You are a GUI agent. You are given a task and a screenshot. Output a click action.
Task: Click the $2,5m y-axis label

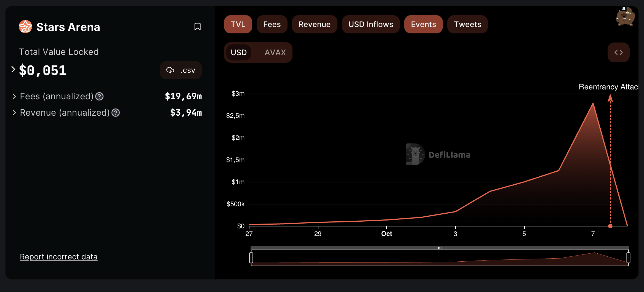235,116
